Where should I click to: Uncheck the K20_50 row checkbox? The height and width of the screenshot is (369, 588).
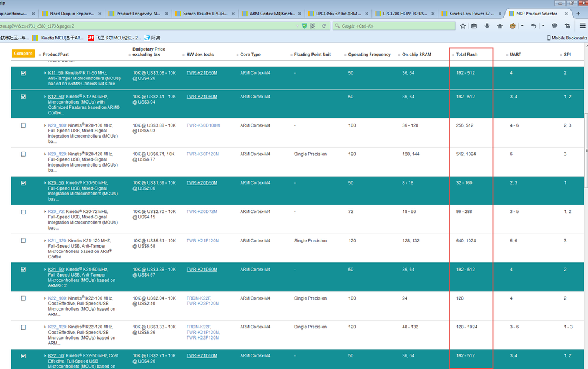pos(24,183)
